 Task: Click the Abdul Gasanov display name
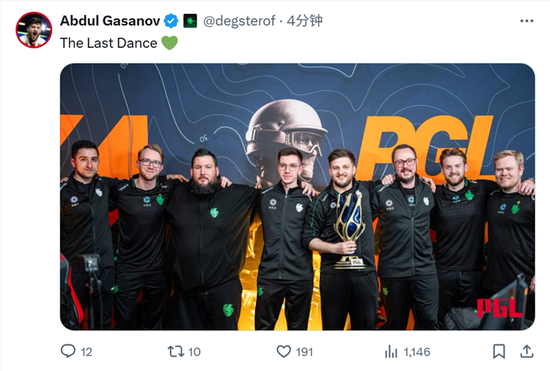click(110, 21)
